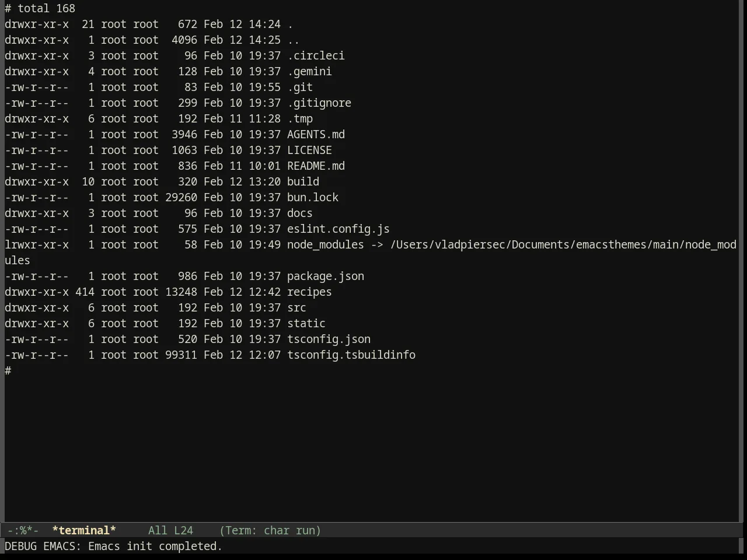Select bun.lock in the listing

313,197
